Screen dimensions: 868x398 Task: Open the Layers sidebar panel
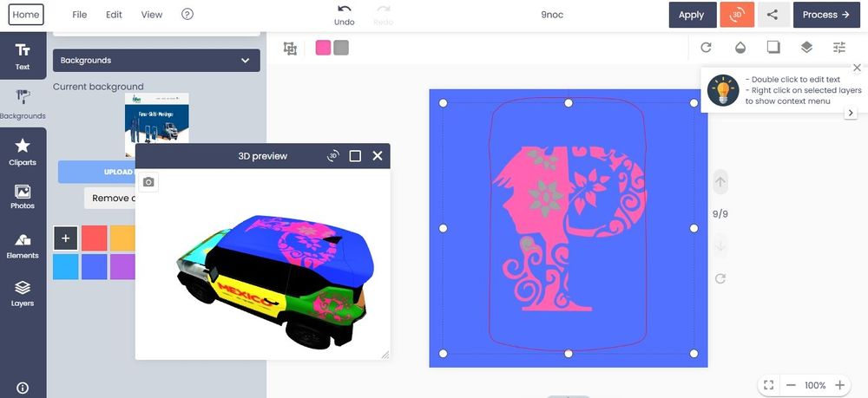click(23, 293)
